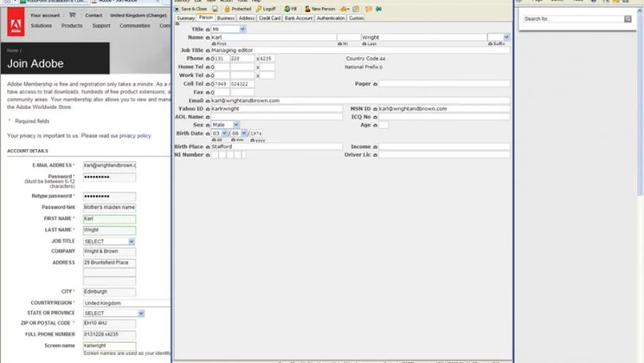Click the United Kingdom (Change) link

point(138,16)
